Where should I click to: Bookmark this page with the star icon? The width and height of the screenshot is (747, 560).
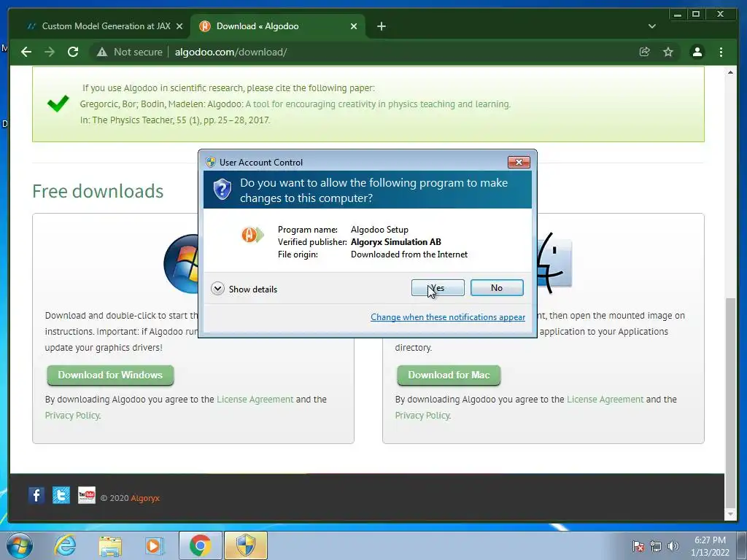pos(668,52)
